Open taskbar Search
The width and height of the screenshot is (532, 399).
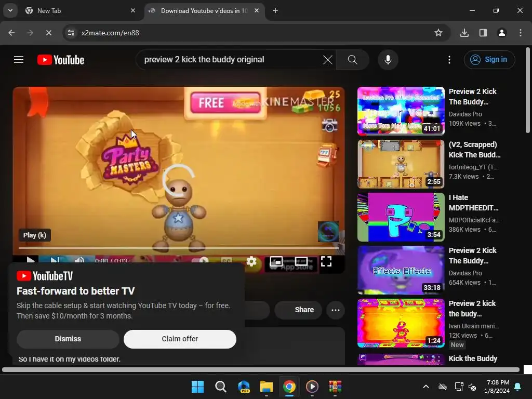click(x=220, y=387)
